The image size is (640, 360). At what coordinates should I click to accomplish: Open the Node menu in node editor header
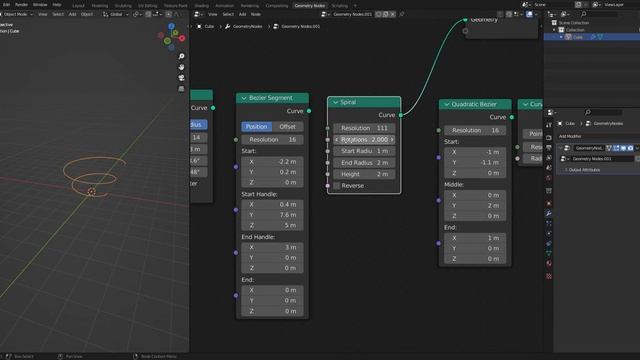(x=256, y=14)
